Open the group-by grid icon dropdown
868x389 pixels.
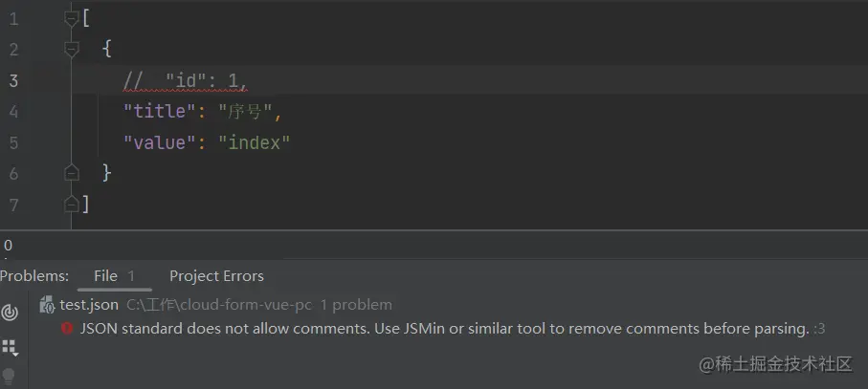10,348
